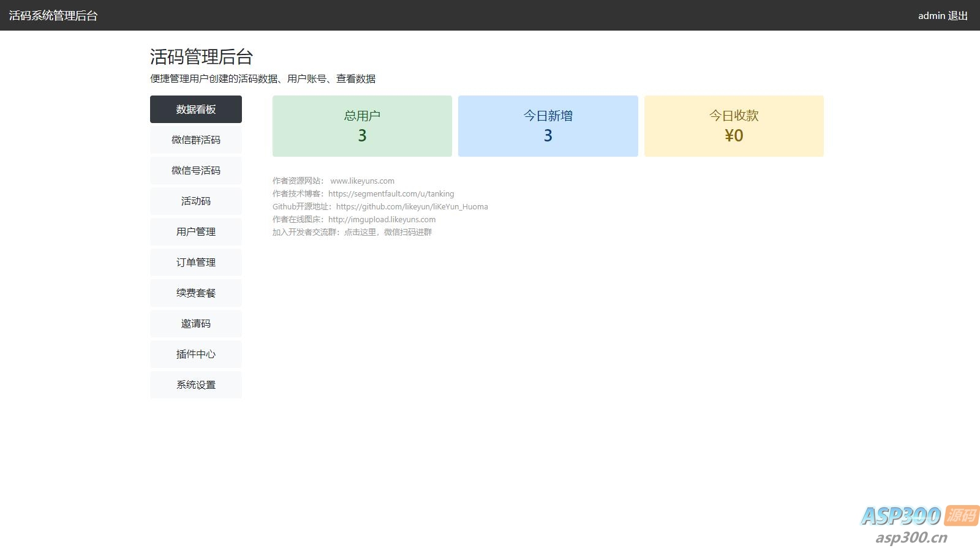Go to 插件中心
Screen dimensions: 980x551
[196, 354]
